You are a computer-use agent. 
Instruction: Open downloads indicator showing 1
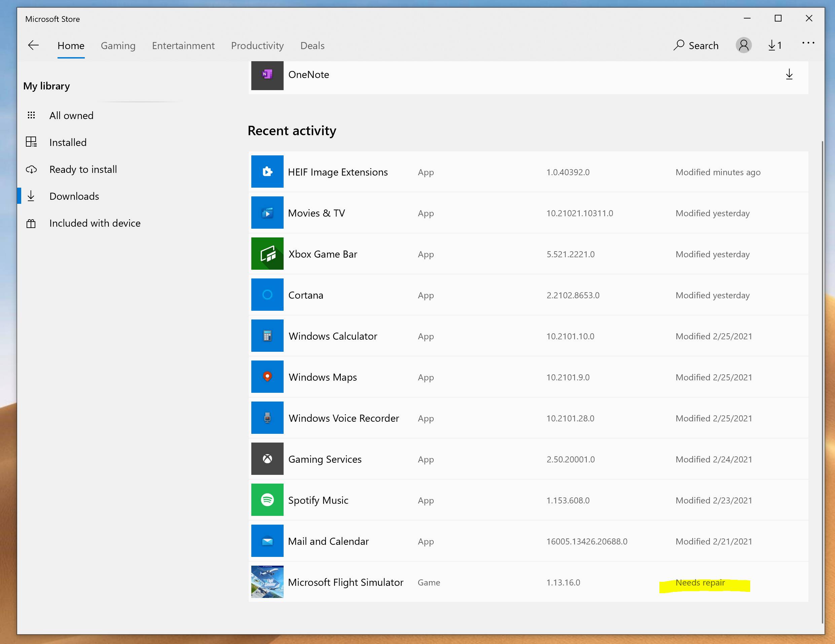coord(774,45)
